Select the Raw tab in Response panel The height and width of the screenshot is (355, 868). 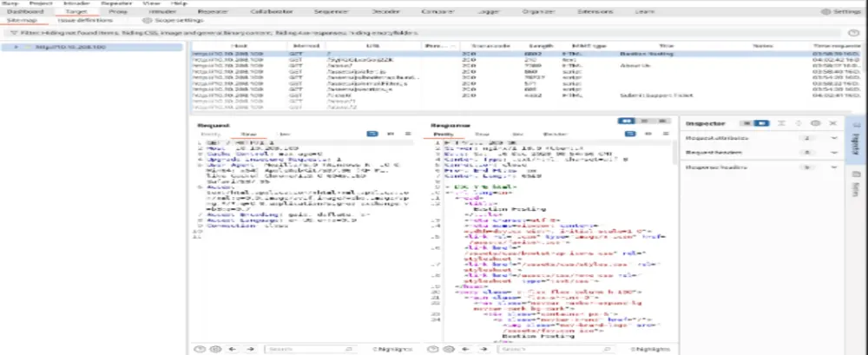point(482,134)
